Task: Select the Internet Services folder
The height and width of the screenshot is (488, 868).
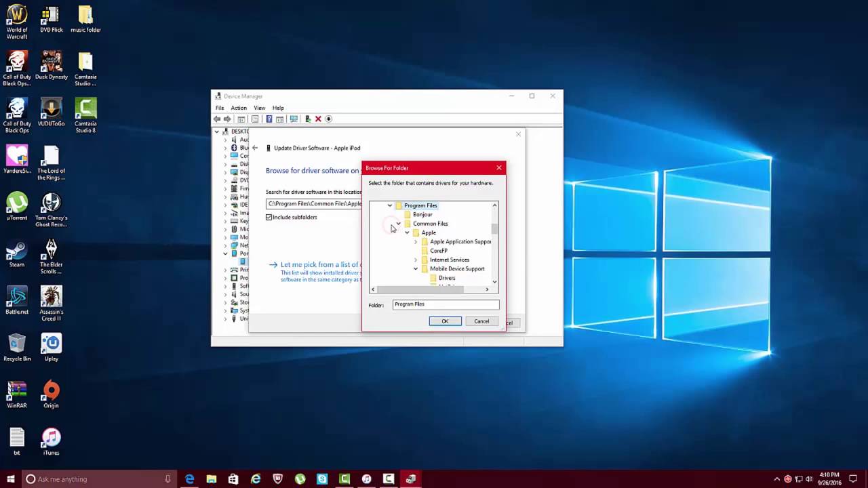Action: (449, 260)
